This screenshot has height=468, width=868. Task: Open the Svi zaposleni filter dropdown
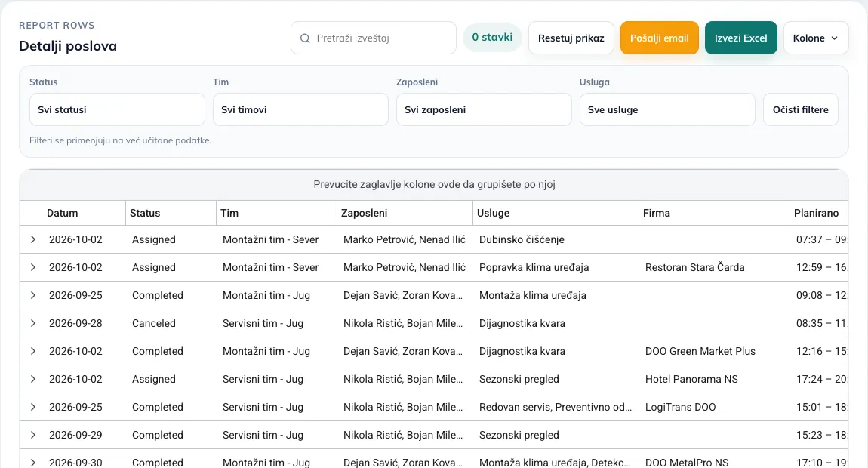click(x=484, y=109)
